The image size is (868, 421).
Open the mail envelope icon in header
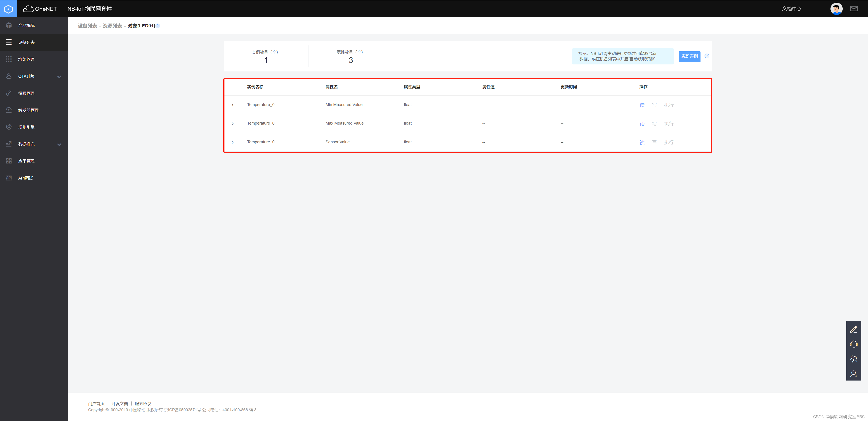coord(854,9)
